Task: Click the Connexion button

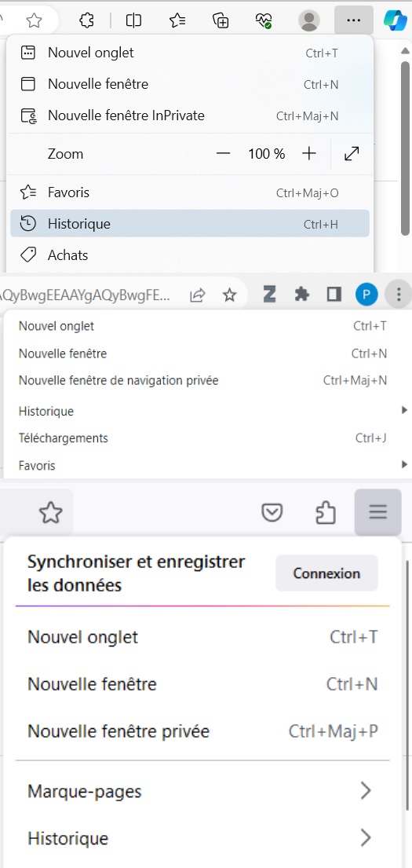Action: tap(326, 573)
